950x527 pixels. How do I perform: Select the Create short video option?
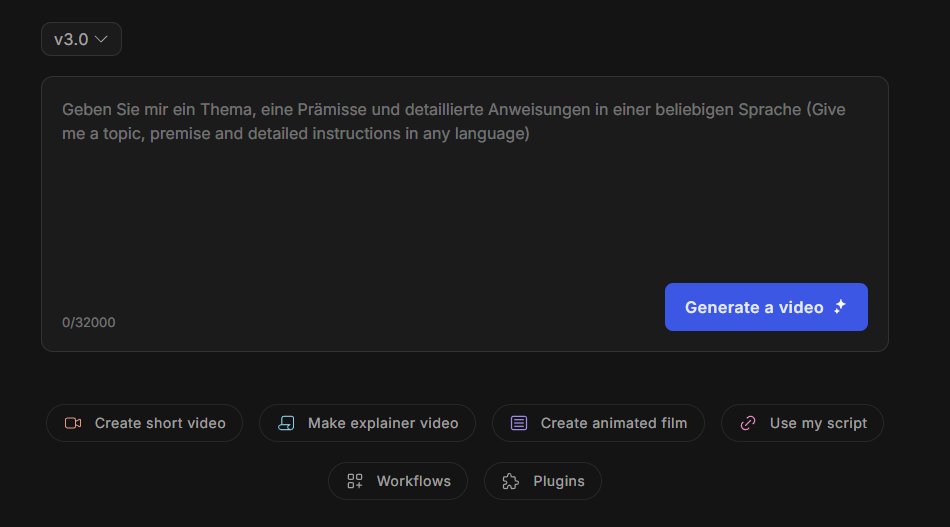144,423
